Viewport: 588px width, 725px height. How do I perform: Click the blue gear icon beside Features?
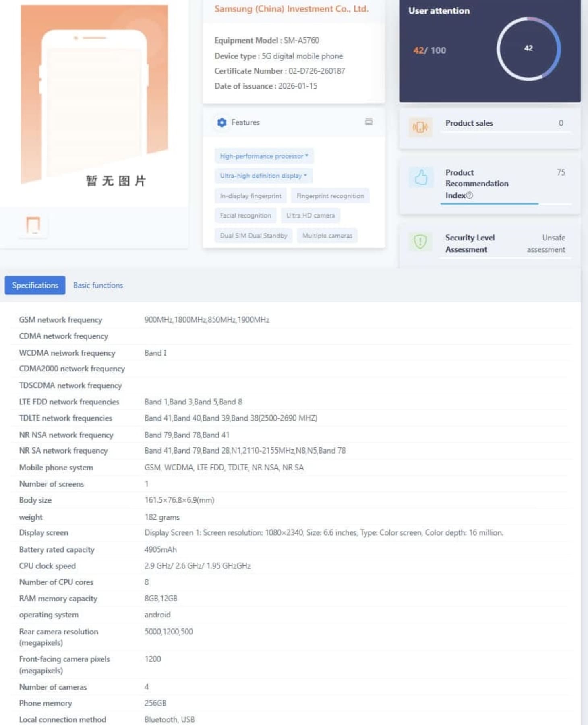(222, 122)
